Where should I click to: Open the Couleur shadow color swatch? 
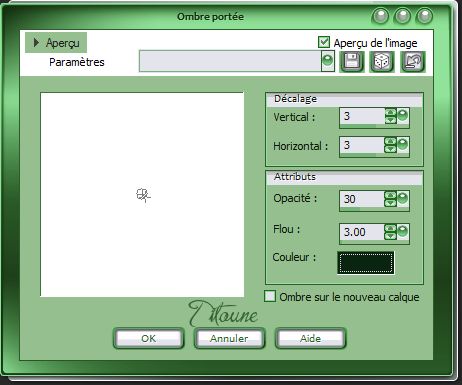(366, 263)
